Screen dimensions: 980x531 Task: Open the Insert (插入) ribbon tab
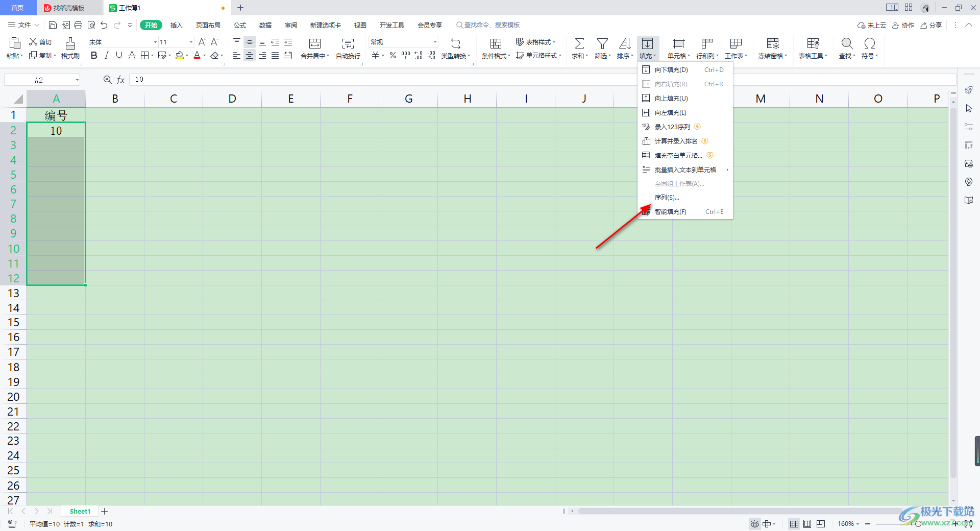[176, 25]
